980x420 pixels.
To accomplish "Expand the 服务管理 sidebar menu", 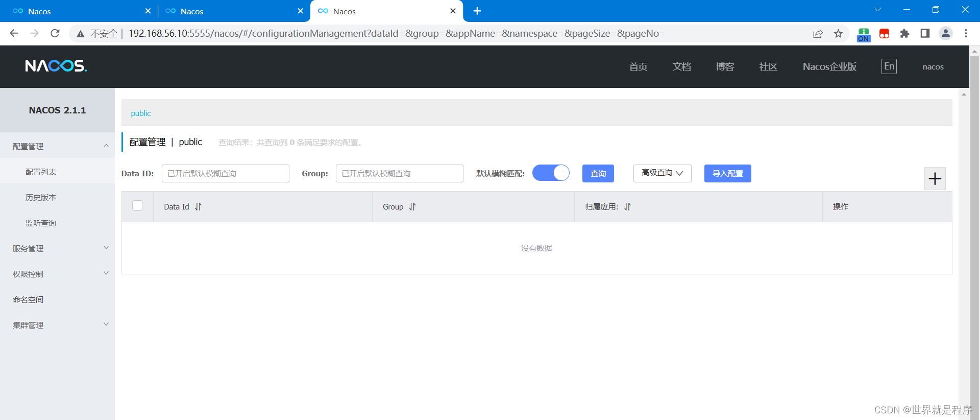I will click(57, 248).
